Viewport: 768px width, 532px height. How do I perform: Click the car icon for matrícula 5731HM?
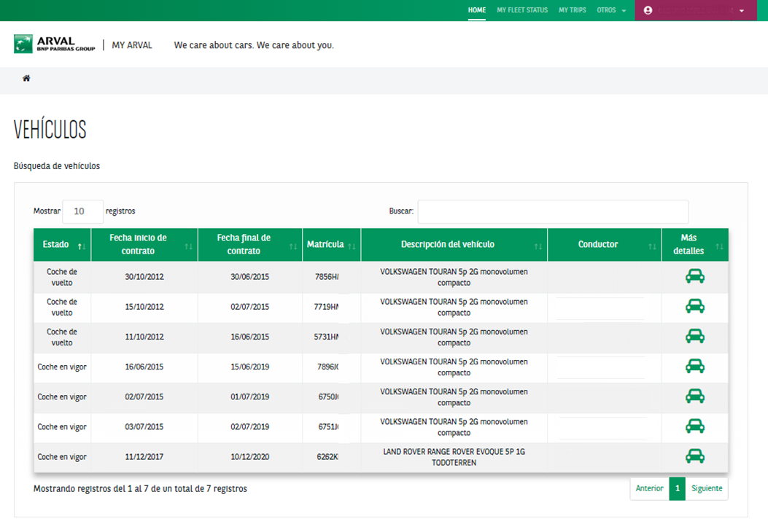click(x=695, y=337)
